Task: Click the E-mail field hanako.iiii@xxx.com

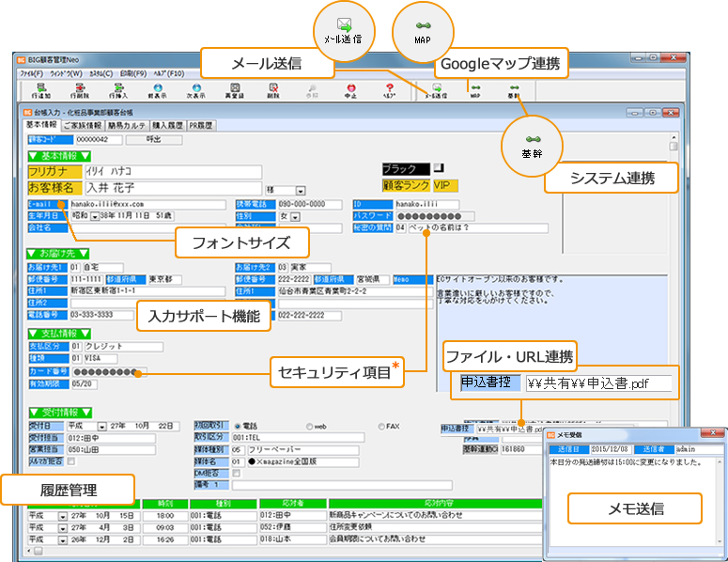Action: coord(147,204)
